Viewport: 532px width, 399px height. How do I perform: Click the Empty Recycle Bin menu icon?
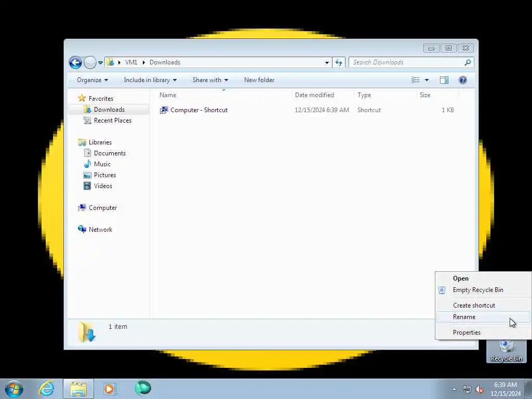(442, 290)
